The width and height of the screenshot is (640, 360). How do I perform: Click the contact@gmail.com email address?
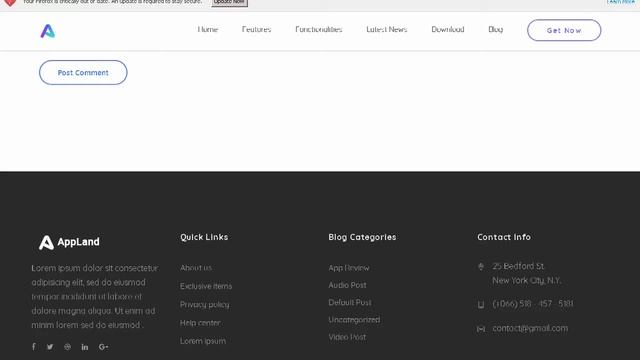[530, 328]
